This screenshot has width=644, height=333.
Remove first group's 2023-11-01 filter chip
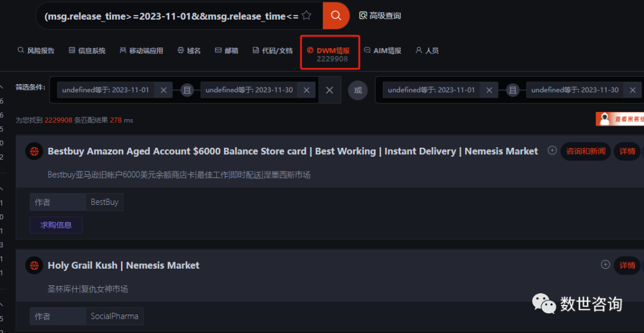pyautogui.click(x=163, y=90)
